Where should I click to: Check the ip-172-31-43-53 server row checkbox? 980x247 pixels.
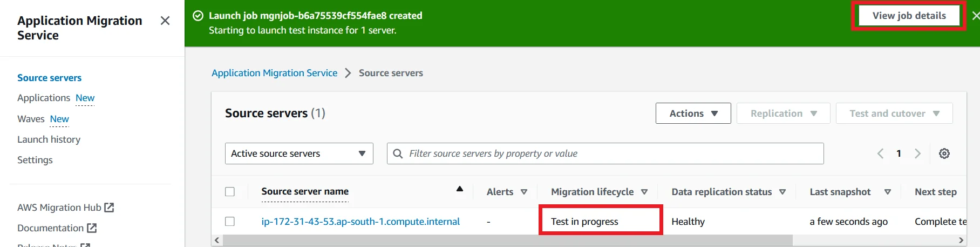(x=230, y=221)
